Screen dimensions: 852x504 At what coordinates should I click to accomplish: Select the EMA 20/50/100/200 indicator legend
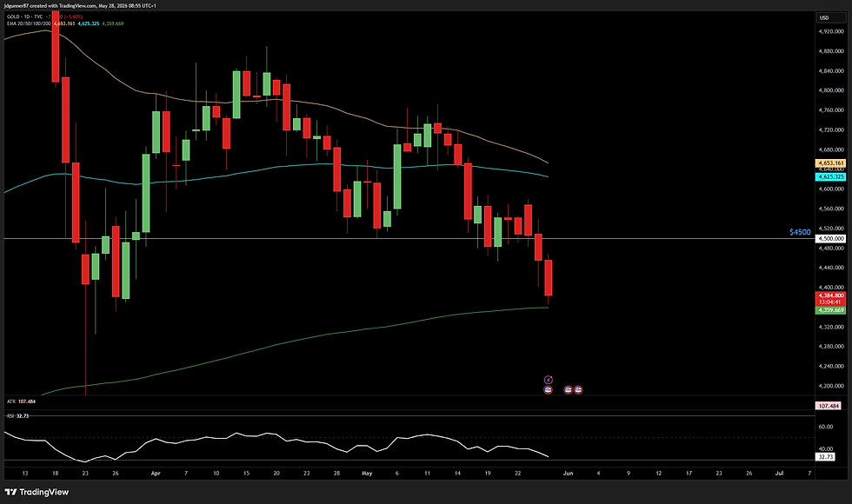[x=29, y=23]
